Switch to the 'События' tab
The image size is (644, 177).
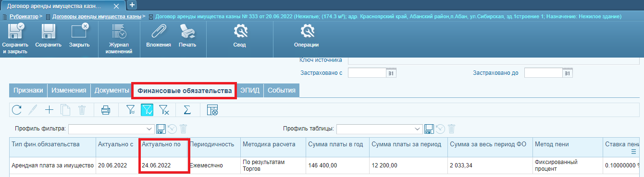pos(281,90)
